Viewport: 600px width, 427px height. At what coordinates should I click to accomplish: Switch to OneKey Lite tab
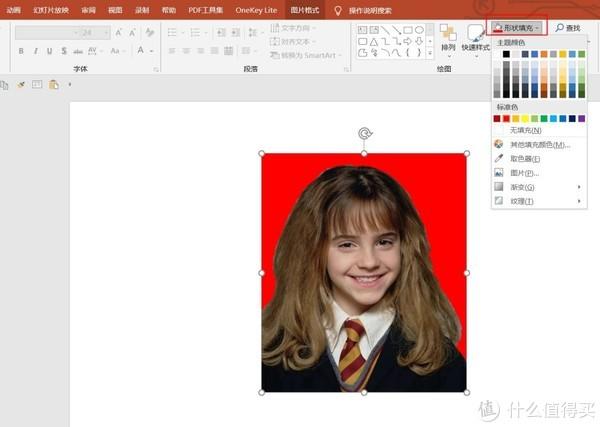[256, 10]
